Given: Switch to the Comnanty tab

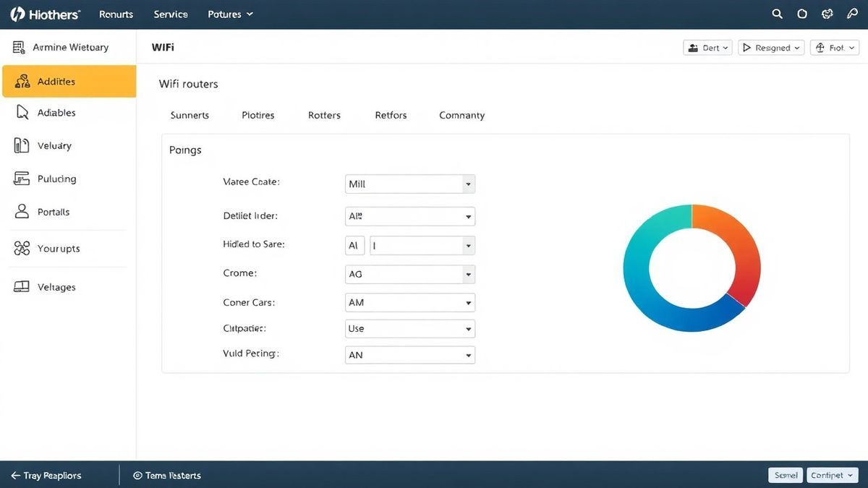Looking at the screenshot, I should tap(461, 115).
